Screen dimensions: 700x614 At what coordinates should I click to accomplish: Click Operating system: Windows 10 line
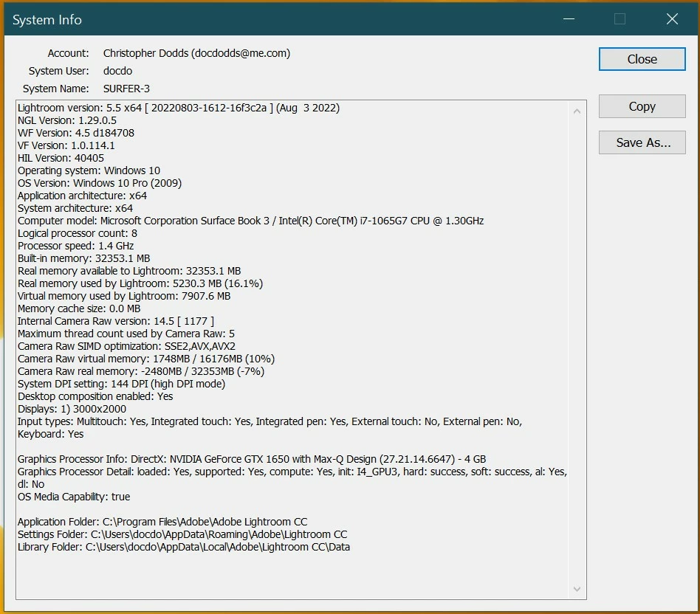pyautogui.click(x=89, y=170)
